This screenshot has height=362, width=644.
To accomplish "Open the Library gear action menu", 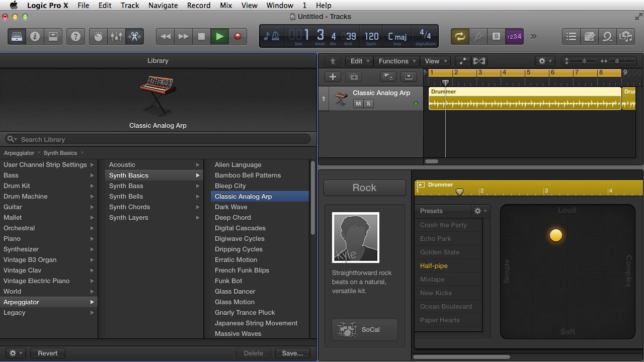I will [x=15, y=353].
